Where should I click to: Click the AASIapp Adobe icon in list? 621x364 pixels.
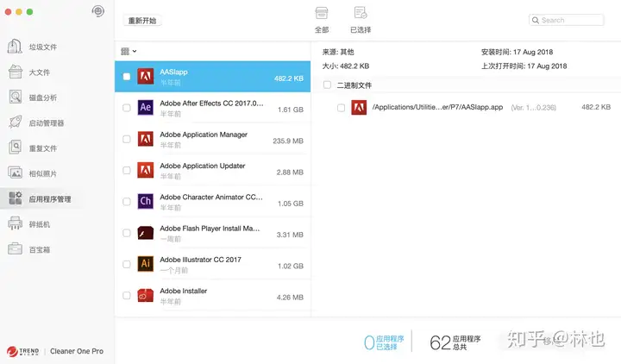[x=146, y=77]
